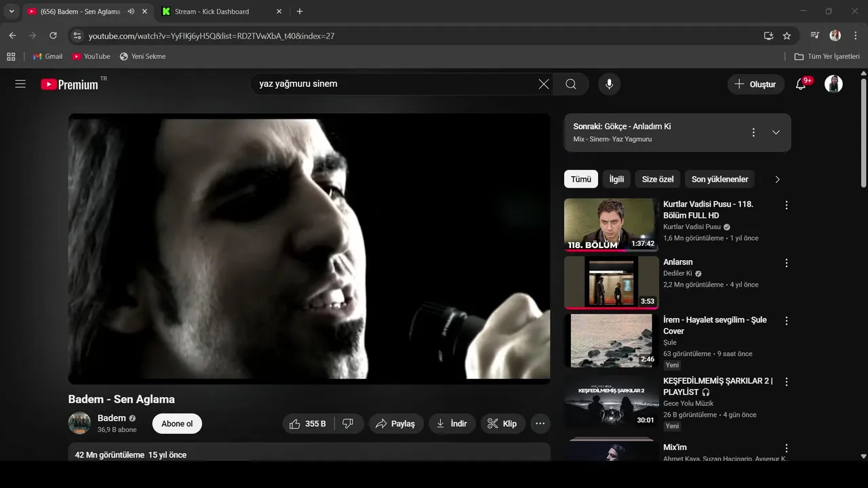868x488 pixels.
Task: Create a clip with Klip
Action: (x=503, y=424)
